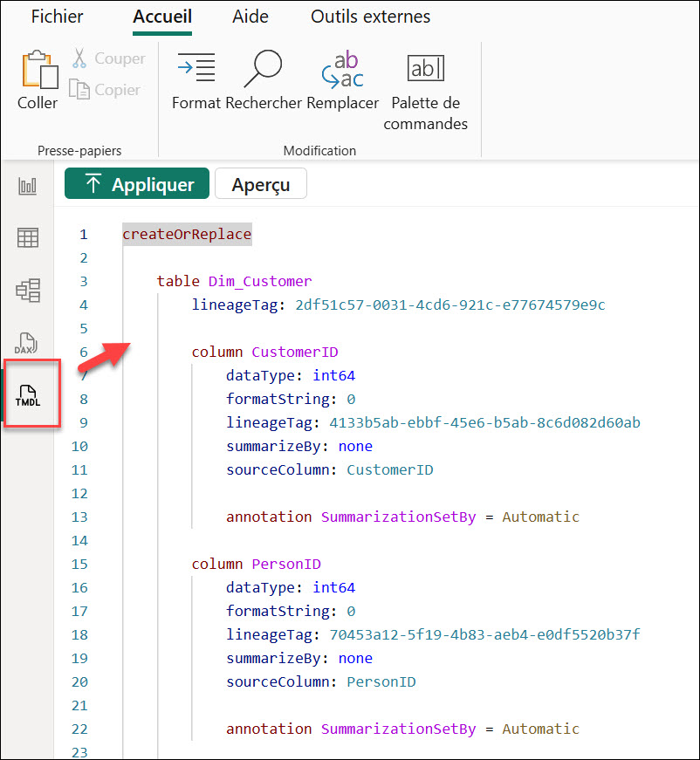Open the Report view sidebar icon
Image resolution: width=700 pixels, height=760 pixels.
tap(28, 186)
